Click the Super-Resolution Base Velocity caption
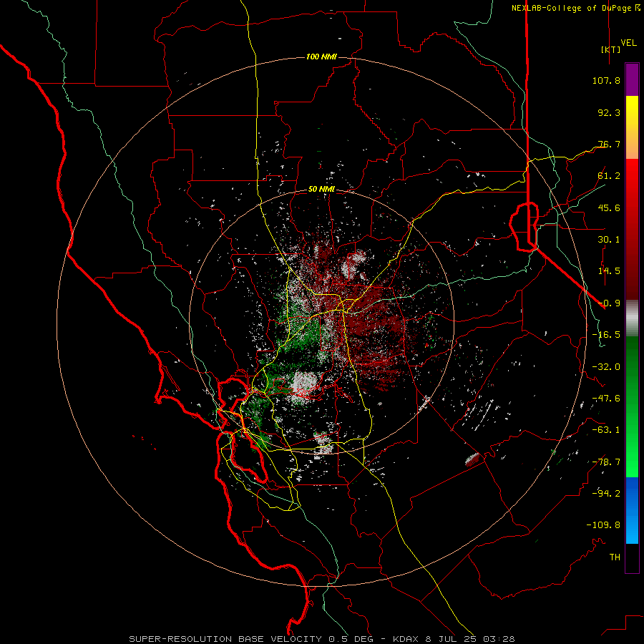The width and height of the screenshot is (644, 644). (321, 639)
